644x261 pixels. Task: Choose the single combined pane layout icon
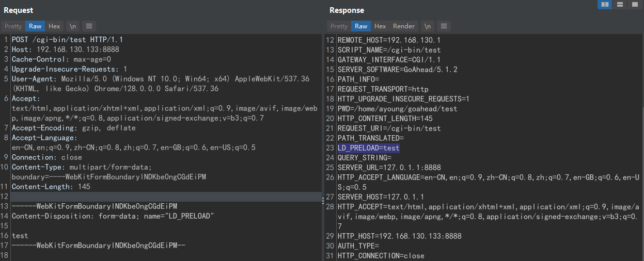[x=634, y=5]
